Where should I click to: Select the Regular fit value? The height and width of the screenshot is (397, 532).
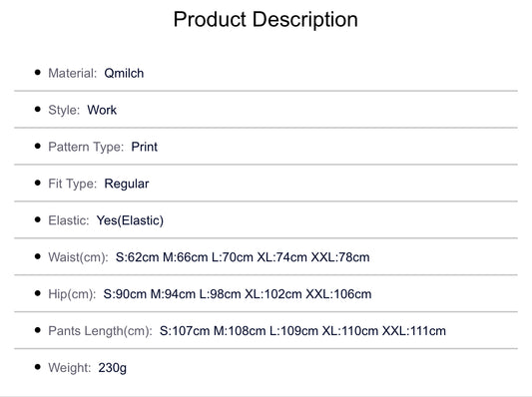pos(127,184)
